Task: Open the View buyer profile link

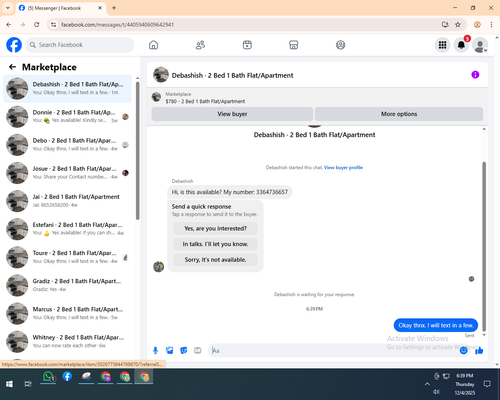Action: click(343, 168)
